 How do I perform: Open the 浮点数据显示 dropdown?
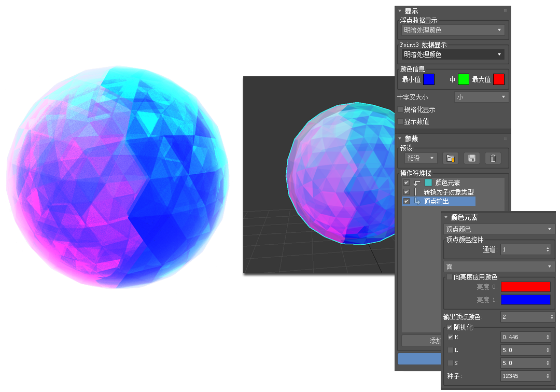(453, 30)
